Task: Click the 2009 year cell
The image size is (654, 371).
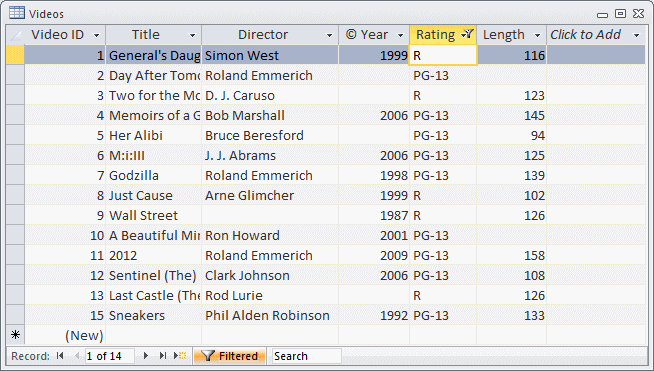Action: tap(374, 256)
